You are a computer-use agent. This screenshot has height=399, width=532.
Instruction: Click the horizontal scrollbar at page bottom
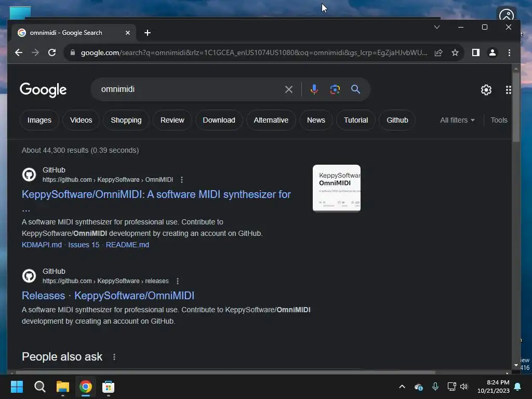tap(225, 372)
